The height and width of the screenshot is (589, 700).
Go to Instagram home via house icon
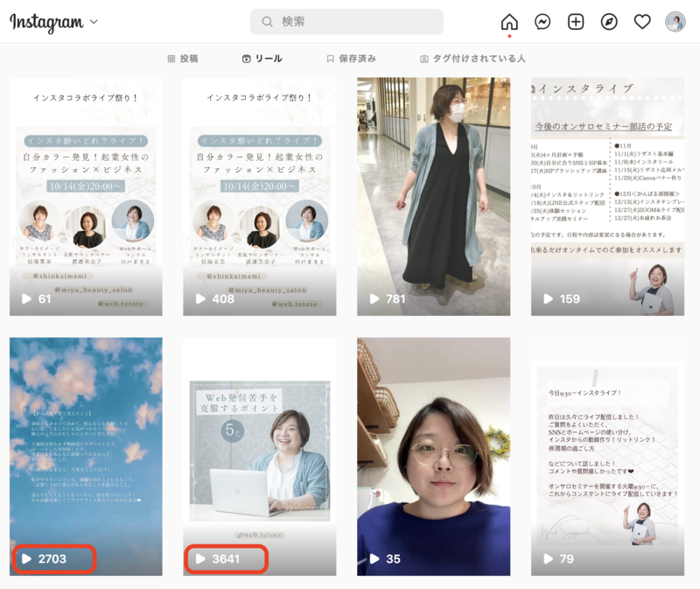[x=509, y=21]
